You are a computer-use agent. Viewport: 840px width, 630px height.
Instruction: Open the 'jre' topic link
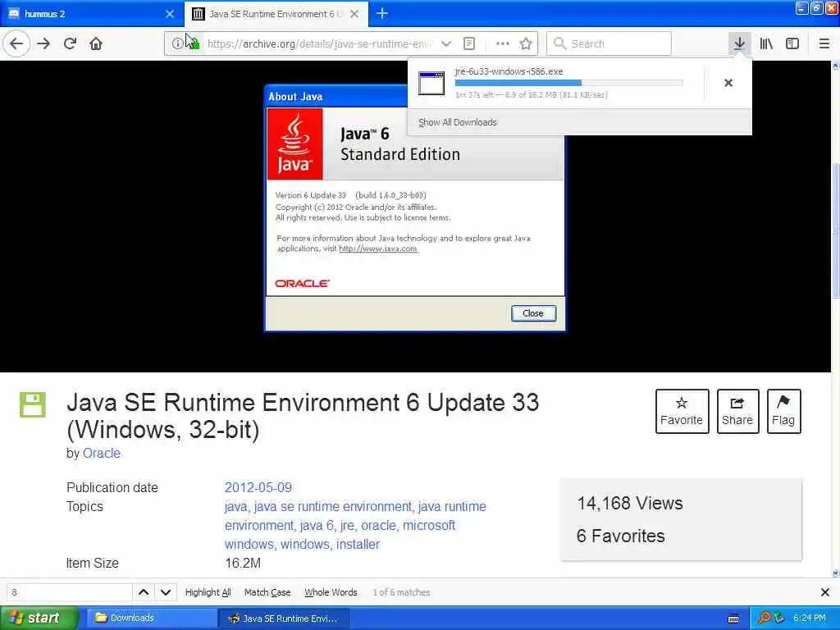pyautogui.click(x=347, y=526)
